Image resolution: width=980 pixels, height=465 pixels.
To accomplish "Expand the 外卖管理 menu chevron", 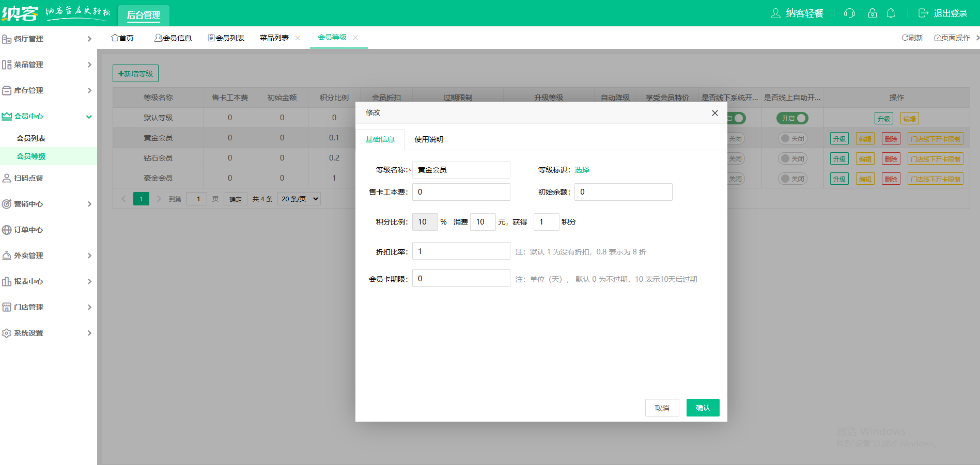I will tap(89, 255).
